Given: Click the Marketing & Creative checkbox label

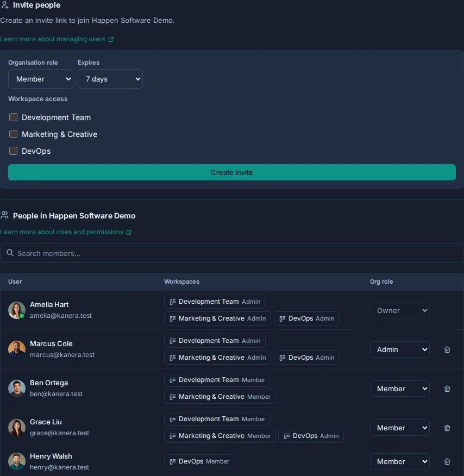Looking at the screenshot, I should [59, 134].
